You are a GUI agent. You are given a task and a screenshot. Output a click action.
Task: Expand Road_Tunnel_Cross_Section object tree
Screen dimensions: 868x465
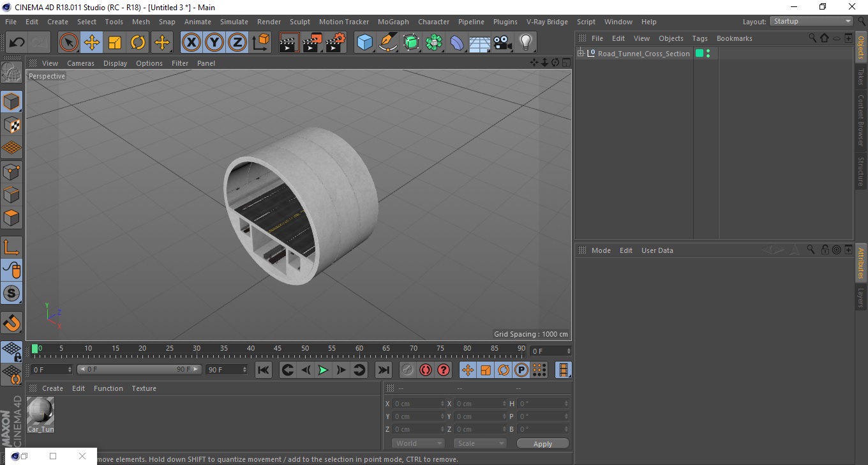coord(581,54)
